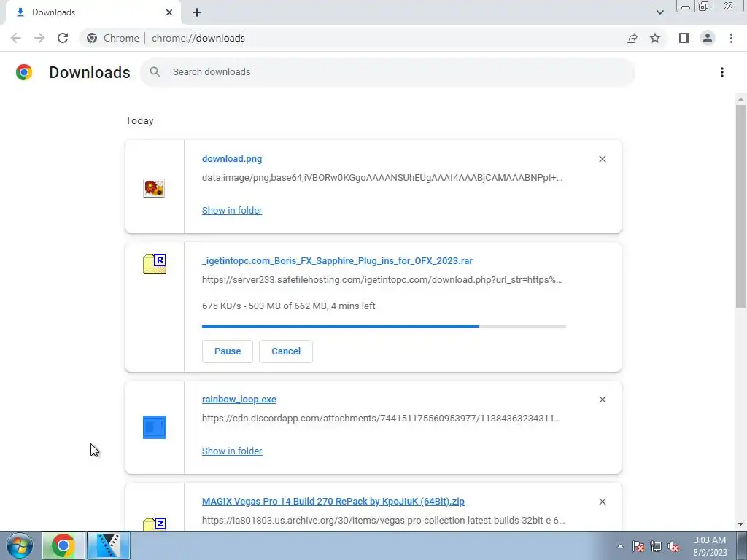The height and width of the screenshot is (560, 747).
Task: Click the browser back arrow
Action: [16, 38]
